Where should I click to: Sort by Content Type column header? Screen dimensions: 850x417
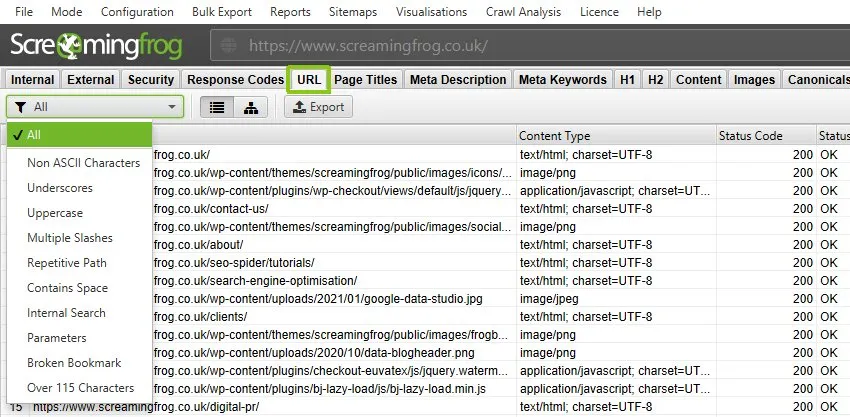point(555,136)
